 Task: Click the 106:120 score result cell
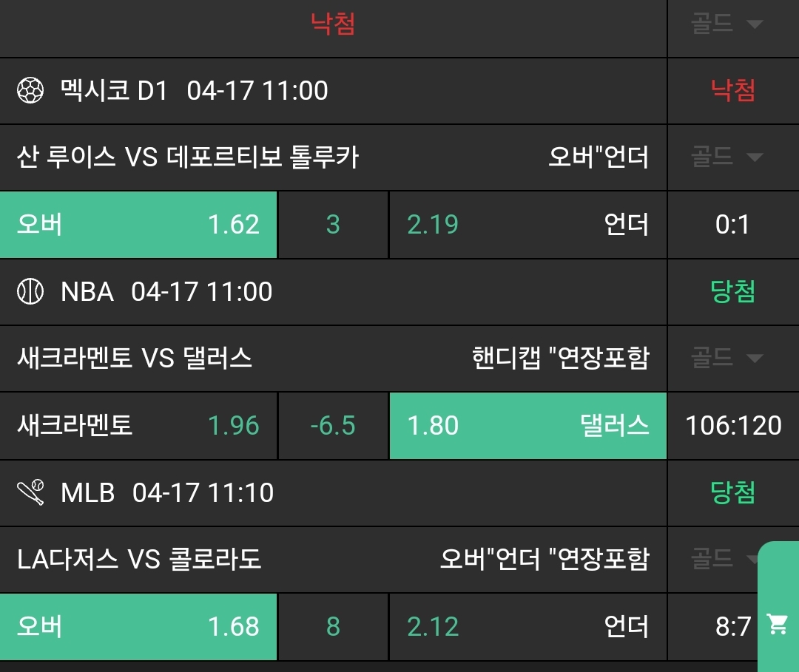[732, 426]
